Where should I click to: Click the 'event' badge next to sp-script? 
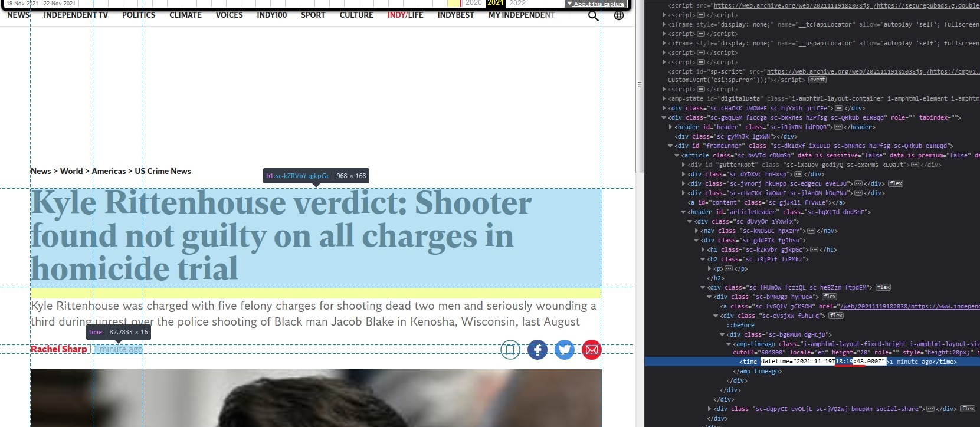coord(817,80)
